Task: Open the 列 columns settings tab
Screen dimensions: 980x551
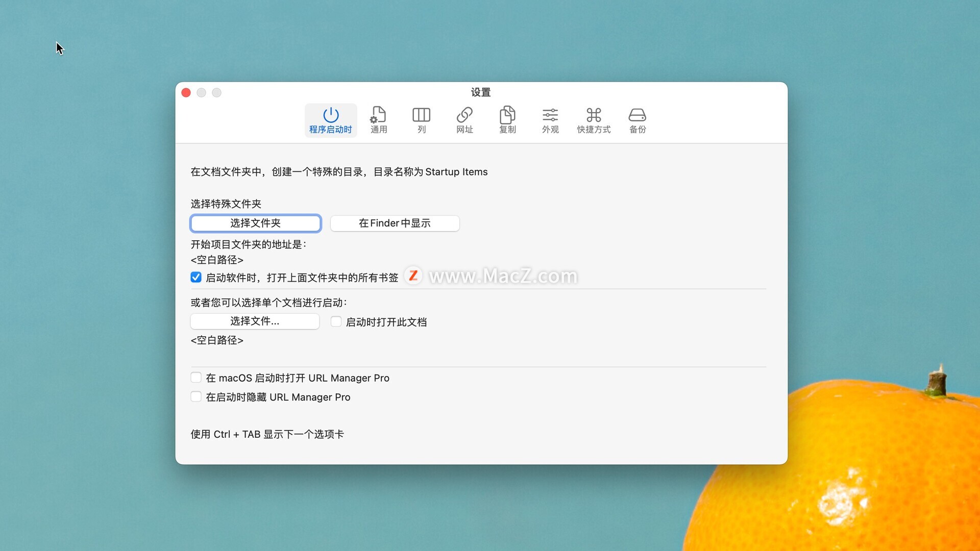Action: coord(422,120)
